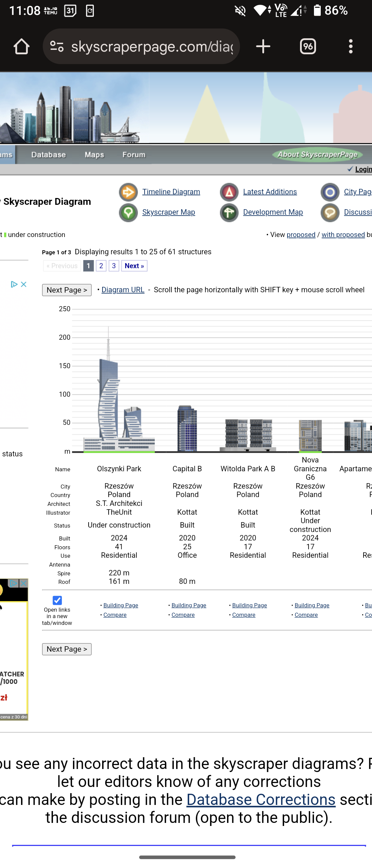The width and height of the screenshot is (372, 868).
Task: Click the Latest Additions triangle icon
Action: coord(229,192)
